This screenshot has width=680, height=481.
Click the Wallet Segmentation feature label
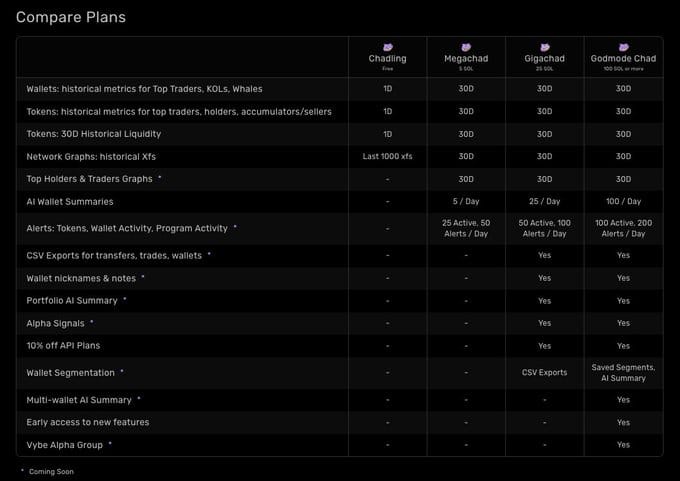point(70,373)
